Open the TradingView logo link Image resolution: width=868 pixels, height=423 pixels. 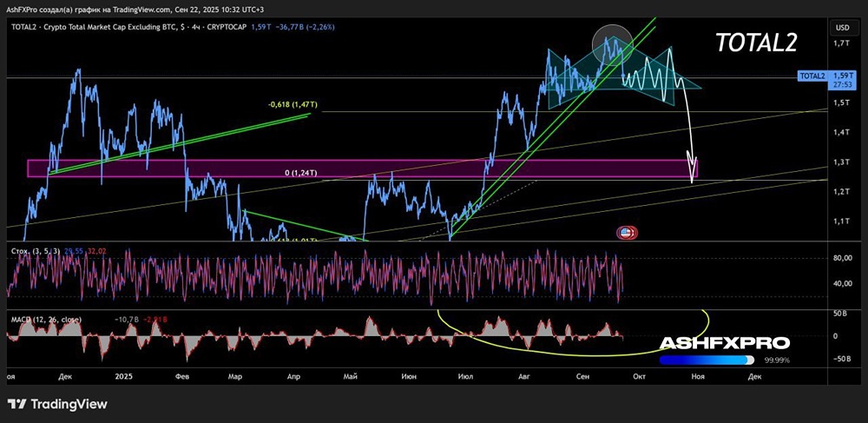[57, 404]
